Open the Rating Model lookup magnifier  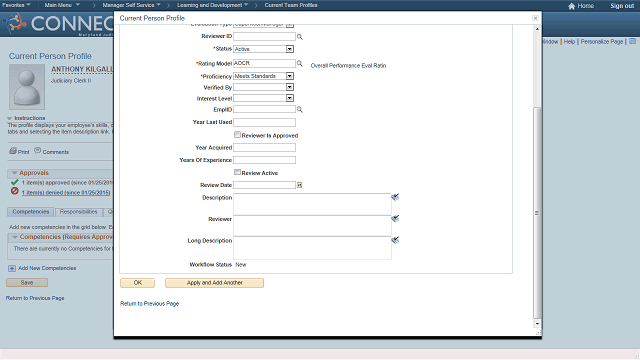pyautogui.click(x=300, y=64)
